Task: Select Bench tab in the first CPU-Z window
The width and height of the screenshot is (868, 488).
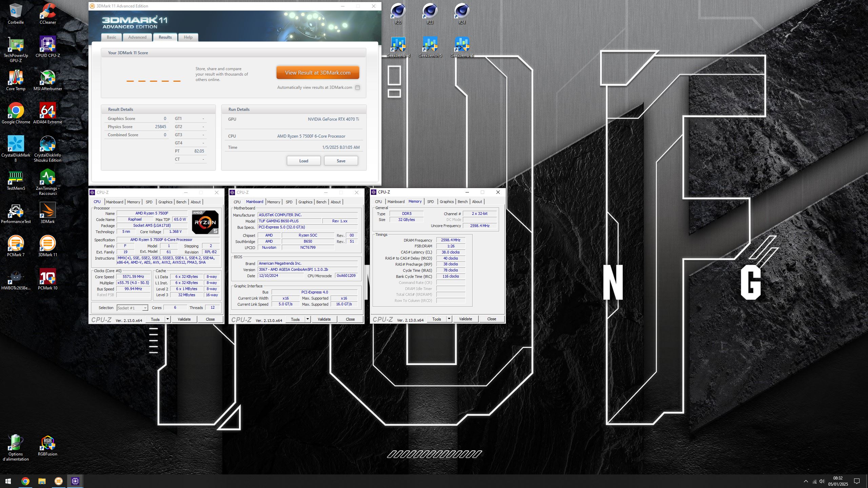Action: tap(181, 202)
